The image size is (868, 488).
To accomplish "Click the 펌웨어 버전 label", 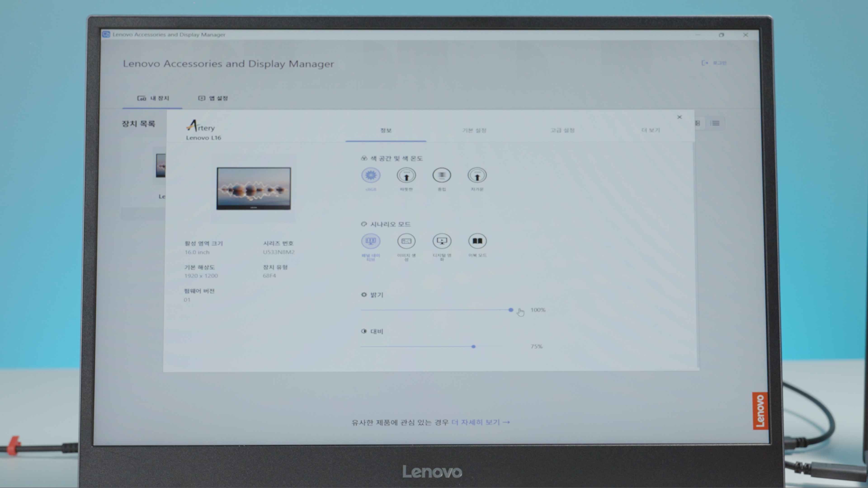I will coord(199,291).
